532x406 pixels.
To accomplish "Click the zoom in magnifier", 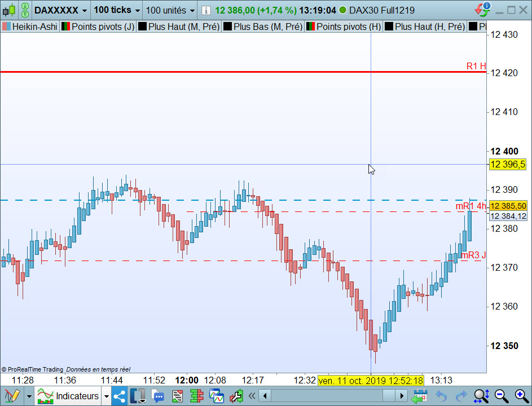I will (521, 396).
